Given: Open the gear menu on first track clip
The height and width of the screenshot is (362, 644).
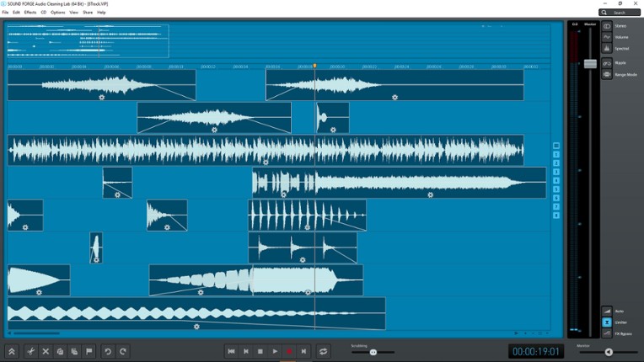Looking at the screenshot, I should click(101, 97).
